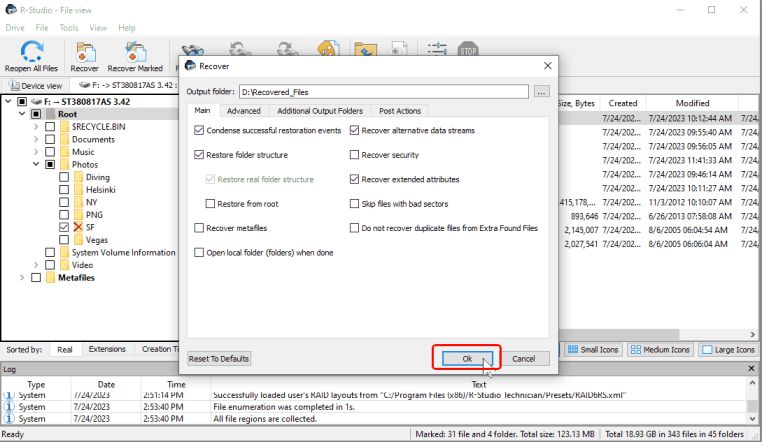Click the log panel scroll down arrow

[x=752, y=419]
